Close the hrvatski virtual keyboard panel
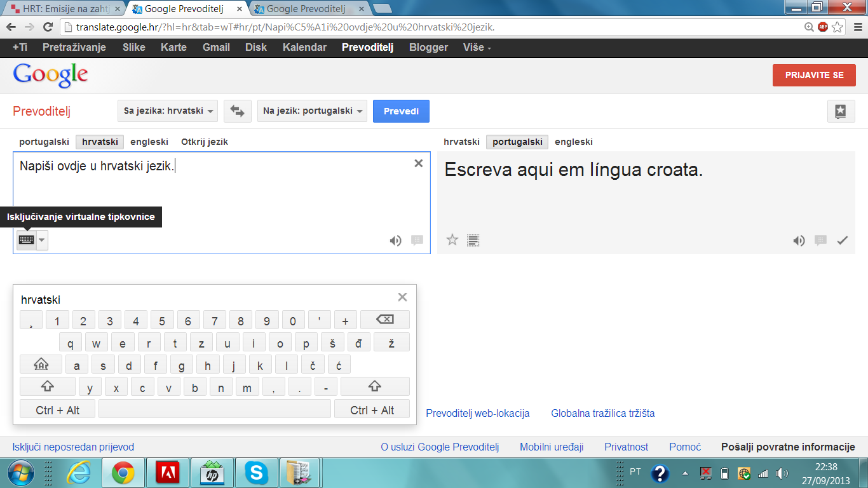 pyautogui.click(x=402, y=297)
